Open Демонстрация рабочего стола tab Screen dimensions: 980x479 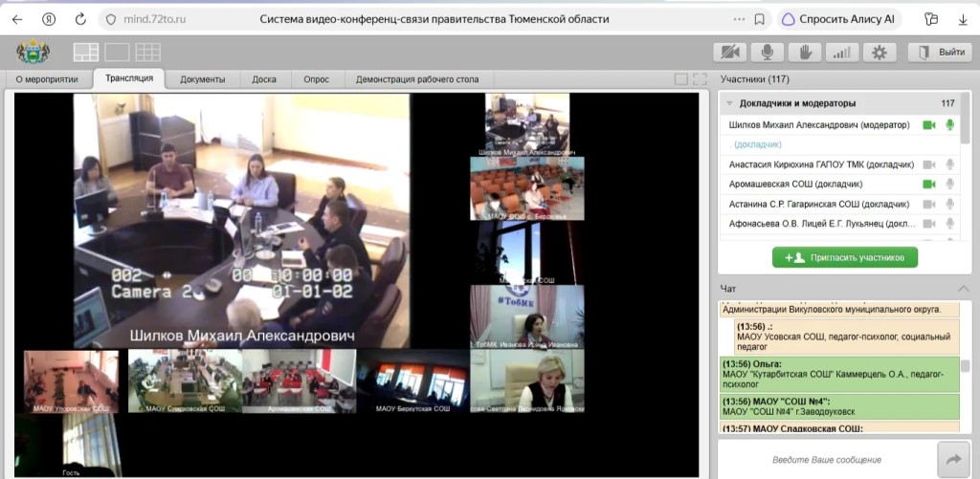(x=417, y=79)
